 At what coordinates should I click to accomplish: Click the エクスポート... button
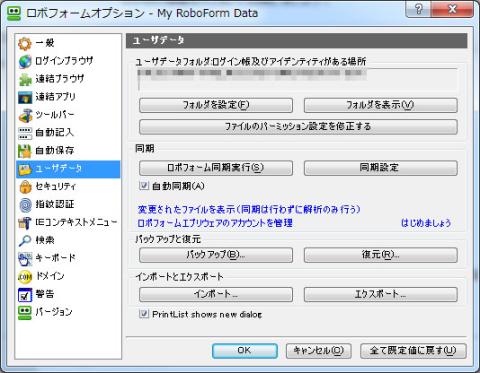click(x=380, y=294)
